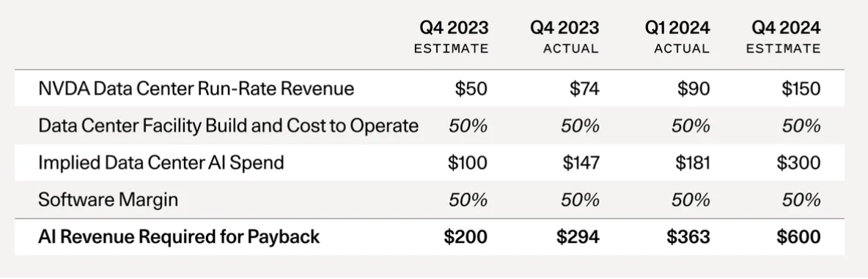868x279 pixels.
Task: Select the Software Margin row label
Action: pos(108,200)
